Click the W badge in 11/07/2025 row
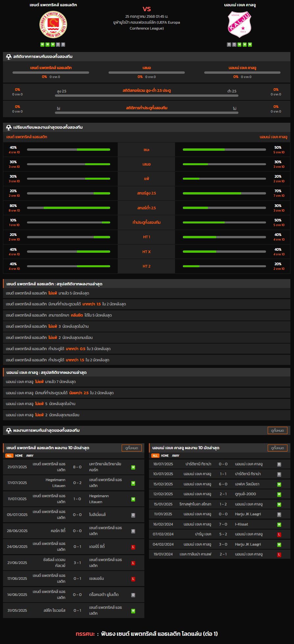294x644 pixels. (133, 499)
